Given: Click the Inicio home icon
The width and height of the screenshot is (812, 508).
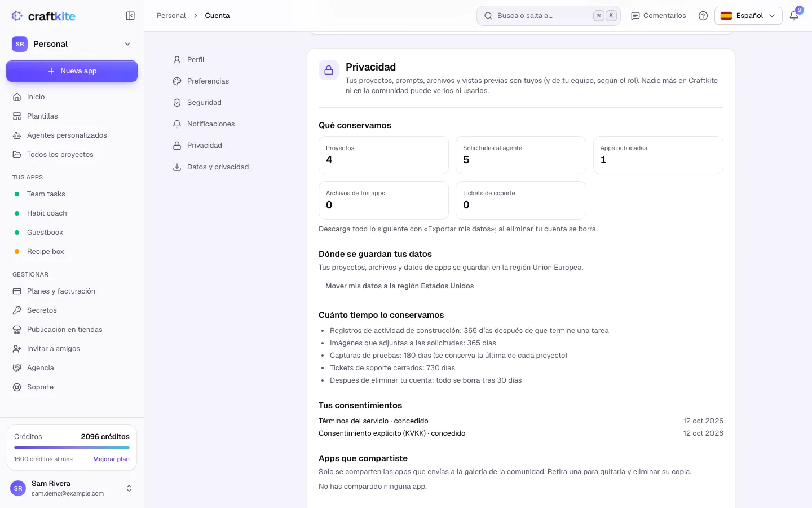Looking at the screenshot, I should (17, 97).
